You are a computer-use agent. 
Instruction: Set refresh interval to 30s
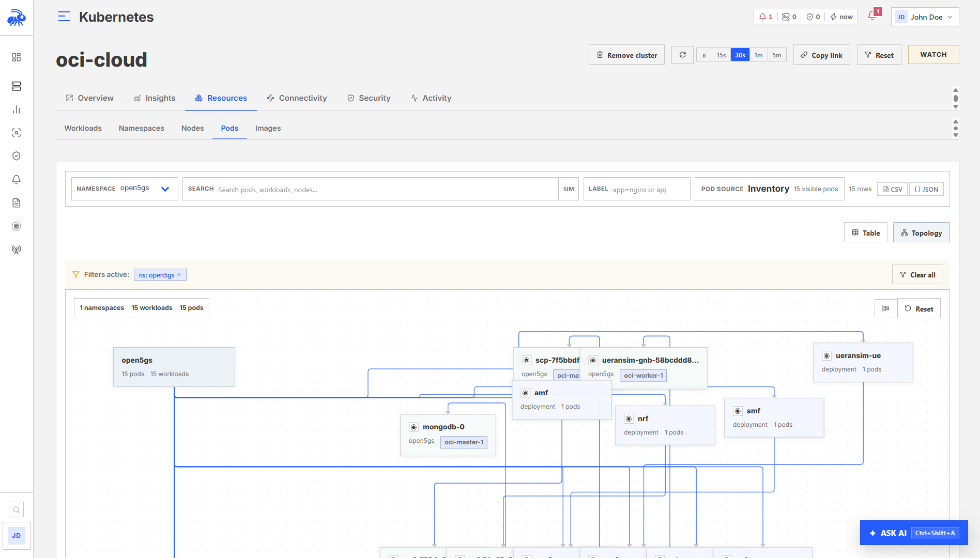740,55
